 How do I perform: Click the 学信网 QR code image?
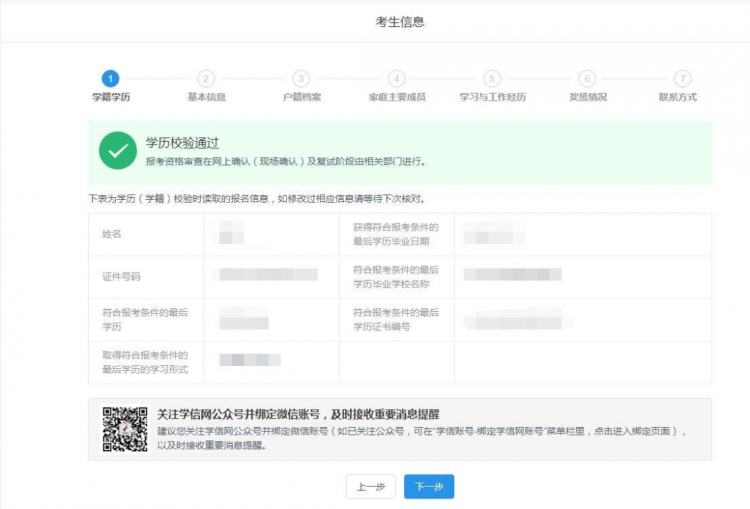(125, 429)
